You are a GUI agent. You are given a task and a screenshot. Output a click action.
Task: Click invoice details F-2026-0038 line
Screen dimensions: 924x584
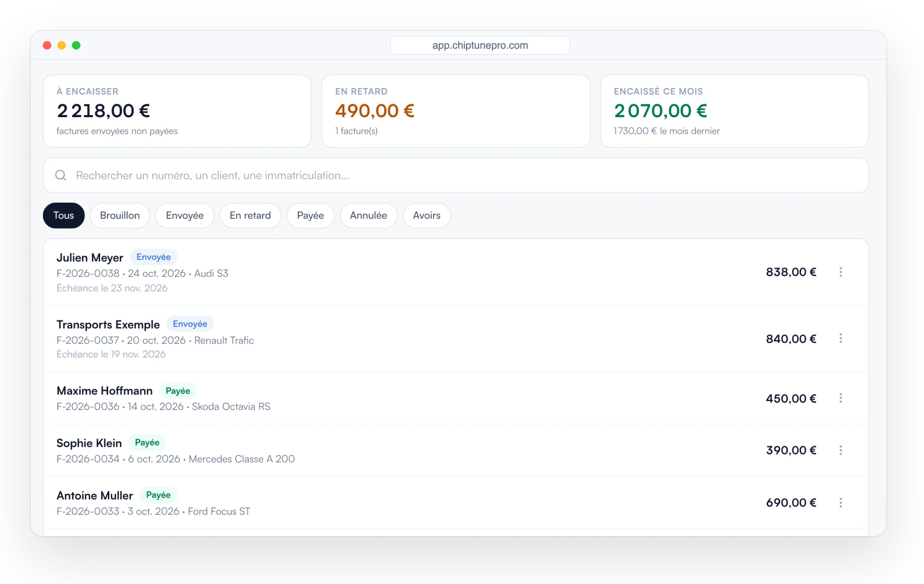point(142,273)
